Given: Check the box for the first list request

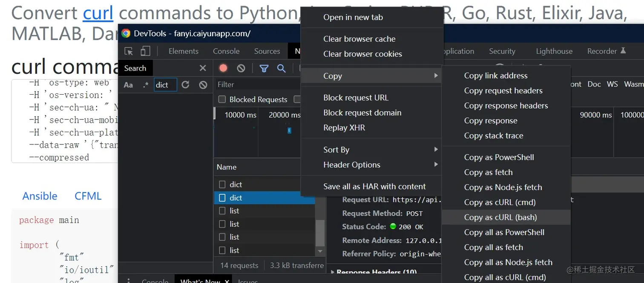Looking at the screenshot, I should click(222, 211).
